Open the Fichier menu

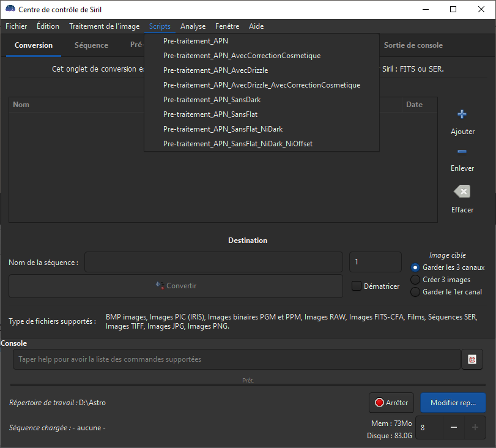[16, 26]
